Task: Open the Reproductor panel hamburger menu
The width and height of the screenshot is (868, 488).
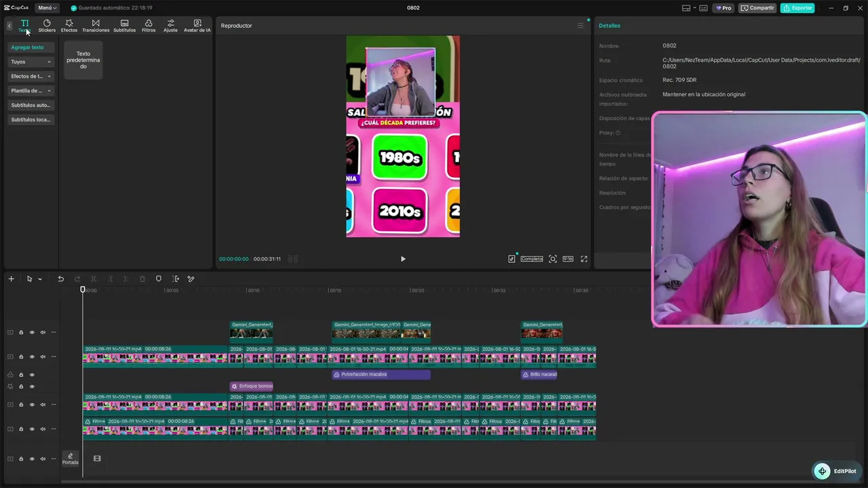Action: 580,26
